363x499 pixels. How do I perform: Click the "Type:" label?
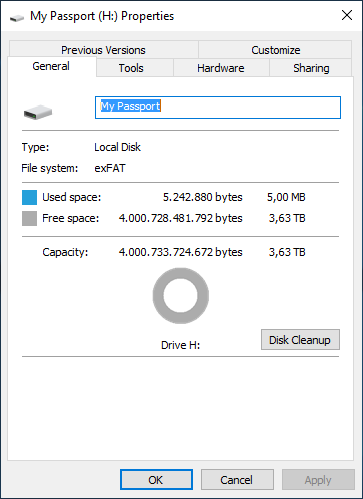(35, 147)
